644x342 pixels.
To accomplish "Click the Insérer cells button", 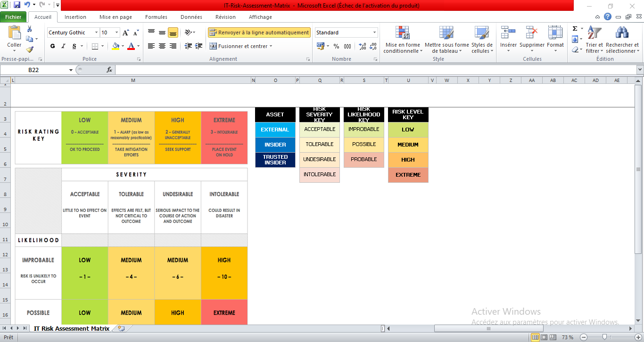I will 508,40.
